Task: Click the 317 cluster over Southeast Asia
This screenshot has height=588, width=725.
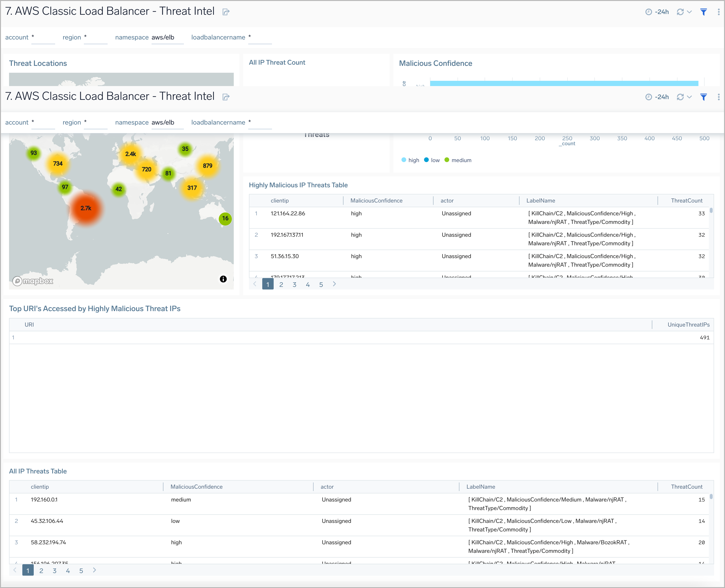Action: point(192,188)
